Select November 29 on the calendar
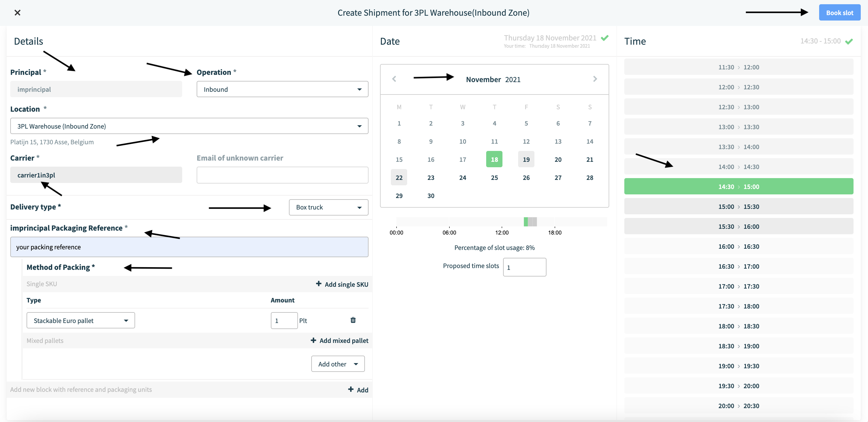This screenshot has width=868, height=422. pos(399,196)
